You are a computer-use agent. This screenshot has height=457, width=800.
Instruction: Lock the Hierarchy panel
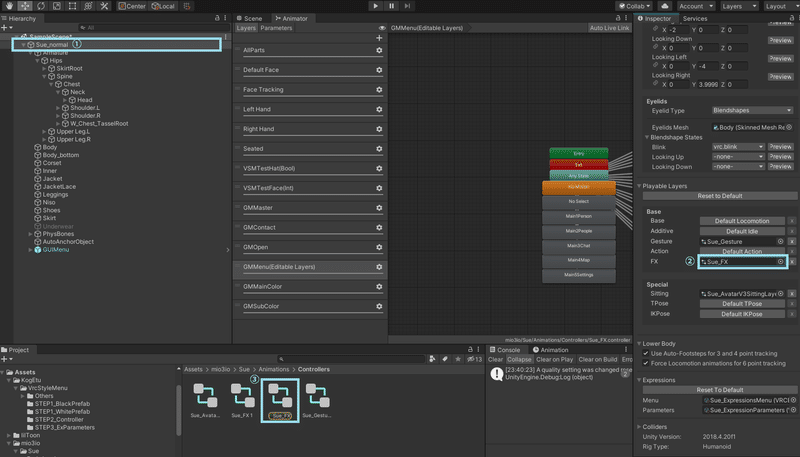(217, 18)
